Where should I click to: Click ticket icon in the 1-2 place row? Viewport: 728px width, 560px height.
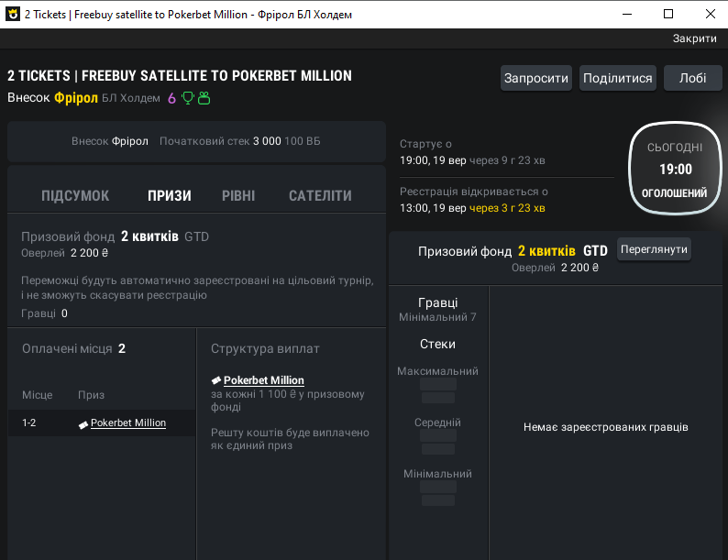point(83,424)
